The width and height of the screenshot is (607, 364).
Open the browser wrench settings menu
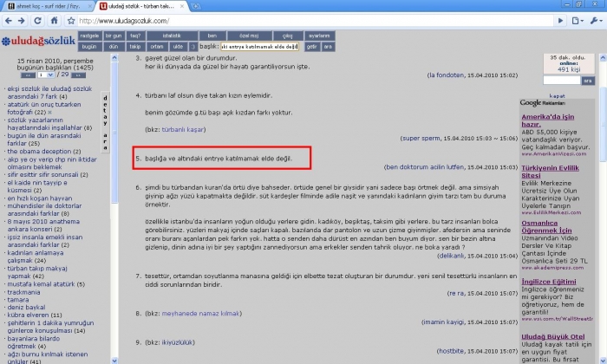[x=596, y=21]
